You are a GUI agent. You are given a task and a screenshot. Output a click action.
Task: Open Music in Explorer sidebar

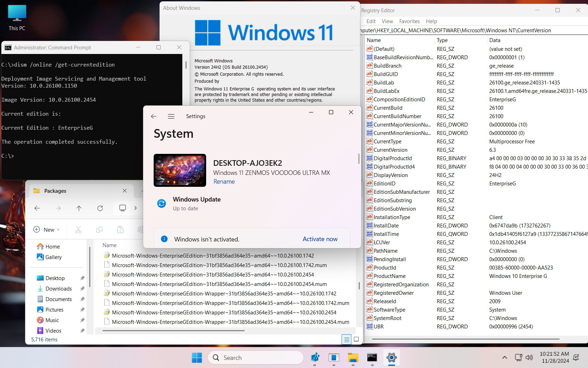coord(48,320)
